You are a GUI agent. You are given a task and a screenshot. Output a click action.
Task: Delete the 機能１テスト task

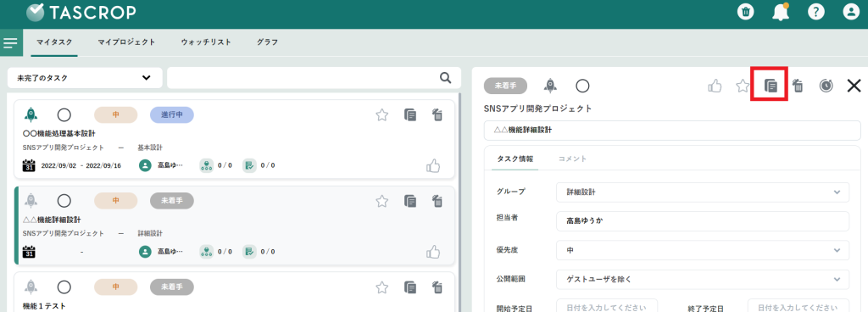[437, 287]
